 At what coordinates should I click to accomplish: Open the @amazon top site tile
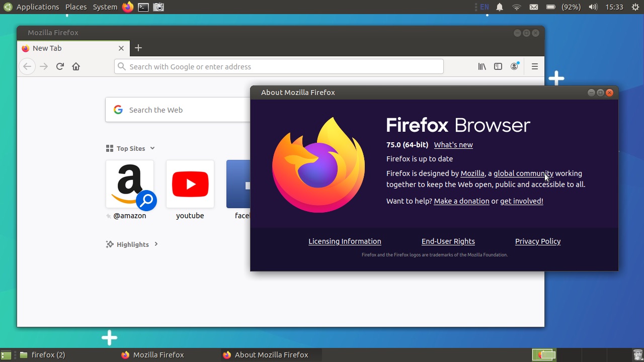coord(130,184)
